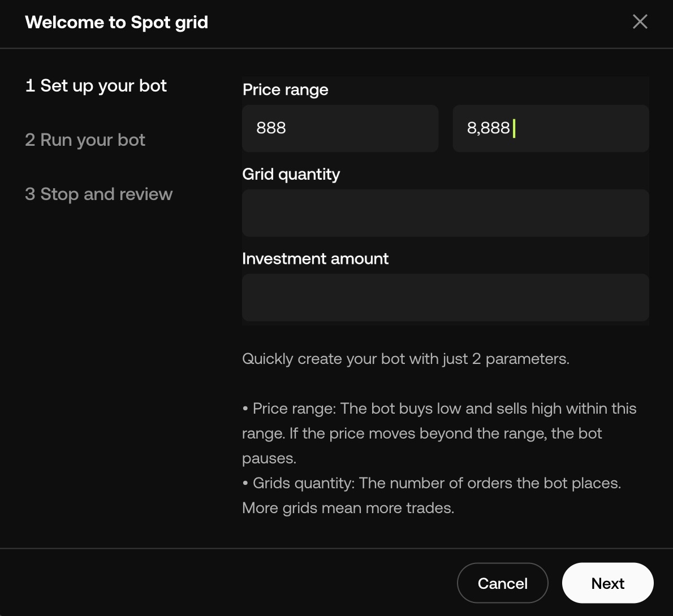Go to step 2 Run your bot
The width and height of the screenshot is (673, 616).
(85, 140)
